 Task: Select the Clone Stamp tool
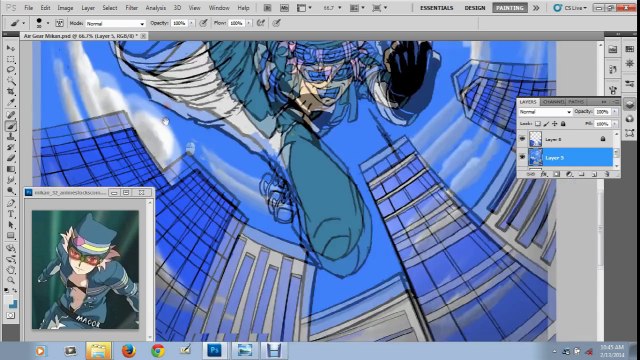[11, 137]
